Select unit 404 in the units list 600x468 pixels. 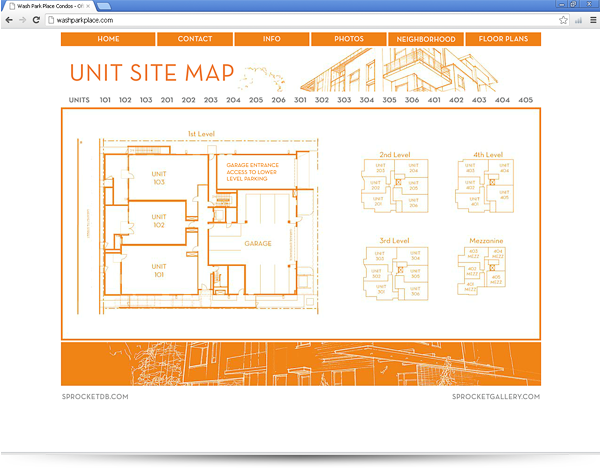tap(502, 100)
